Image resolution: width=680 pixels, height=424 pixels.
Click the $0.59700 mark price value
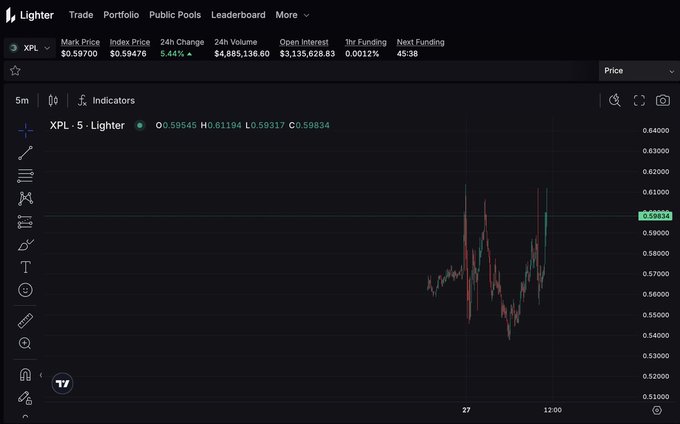(x=79, y=54)
